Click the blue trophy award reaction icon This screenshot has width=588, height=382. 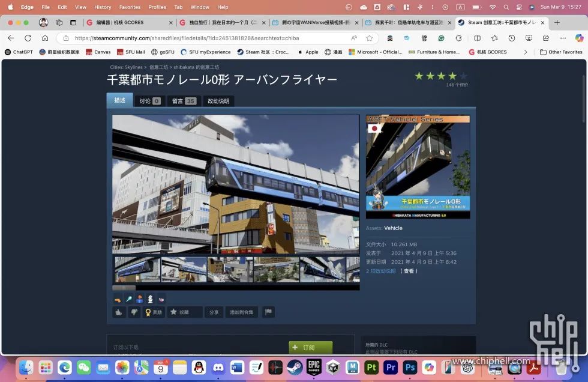click(x=139, y=300)
